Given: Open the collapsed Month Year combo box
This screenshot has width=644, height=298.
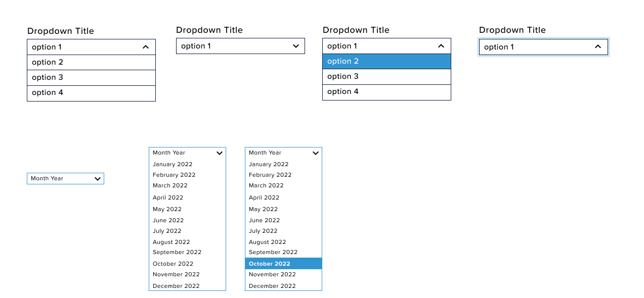Looking at the screenshot, I should [65, 178].
